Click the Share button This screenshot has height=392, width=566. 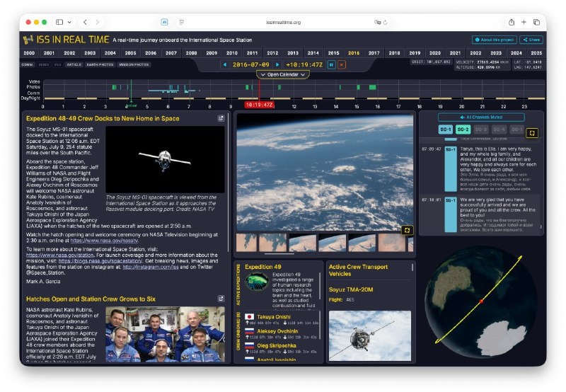[531, 40]
